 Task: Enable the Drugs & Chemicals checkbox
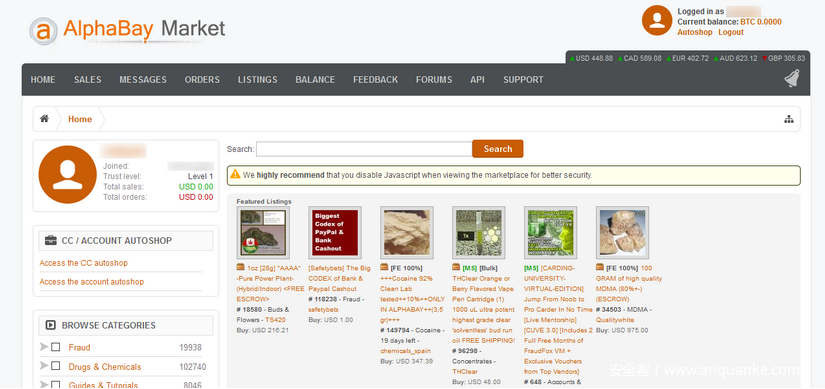pos(56,366)
